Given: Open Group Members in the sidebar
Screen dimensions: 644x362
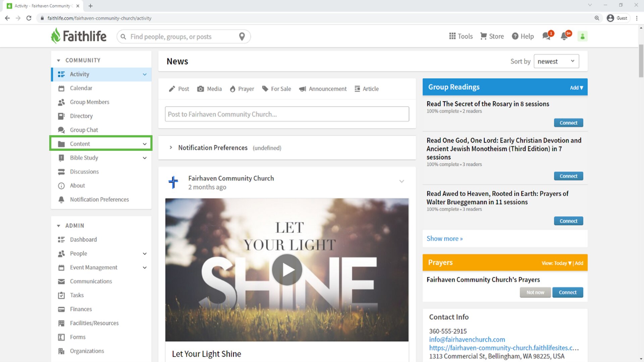Looking at the screenshot, I should 101,102.
